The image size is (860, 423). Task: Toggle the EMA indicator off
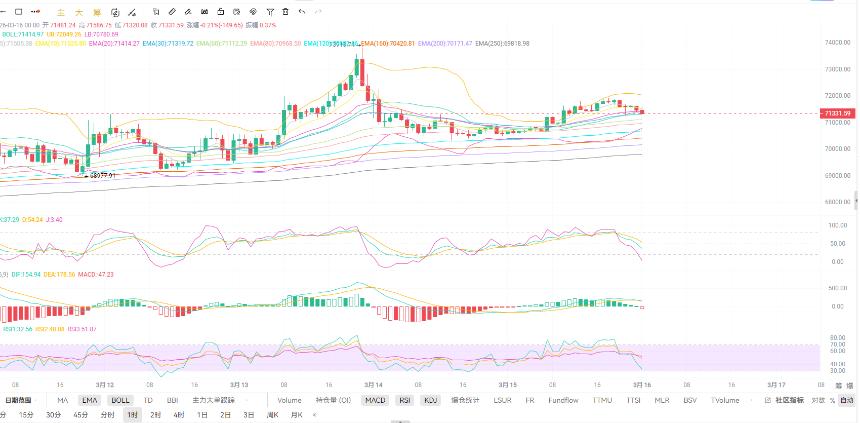point(89,401)
